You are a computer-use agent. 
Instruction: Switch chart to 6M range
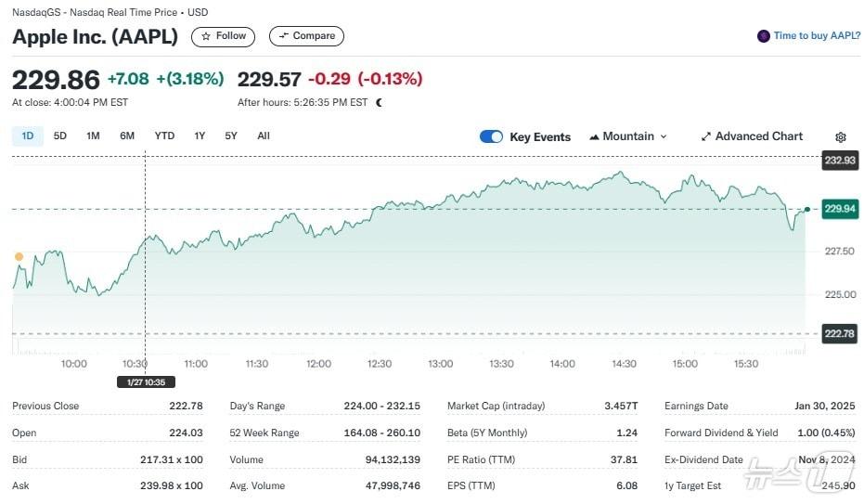tap(127, 136)
